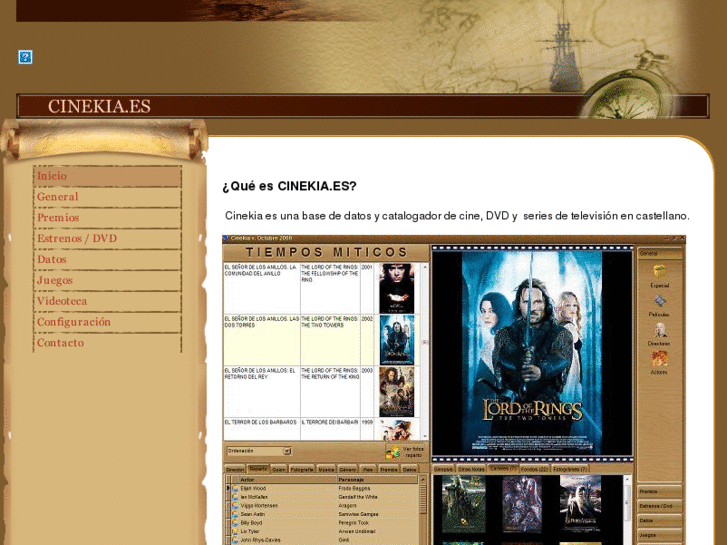Click the cast list vertical scrollbar

pyautogui.click(x=423, y=510)
